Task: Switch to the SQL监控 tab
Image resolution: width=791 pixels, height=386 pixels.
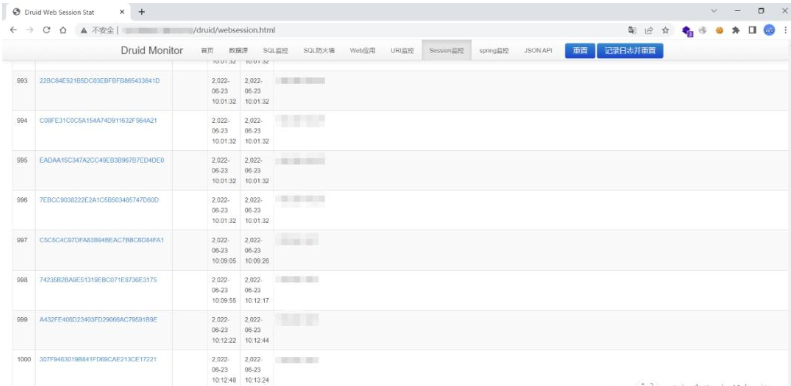Action: pos(275,50)
